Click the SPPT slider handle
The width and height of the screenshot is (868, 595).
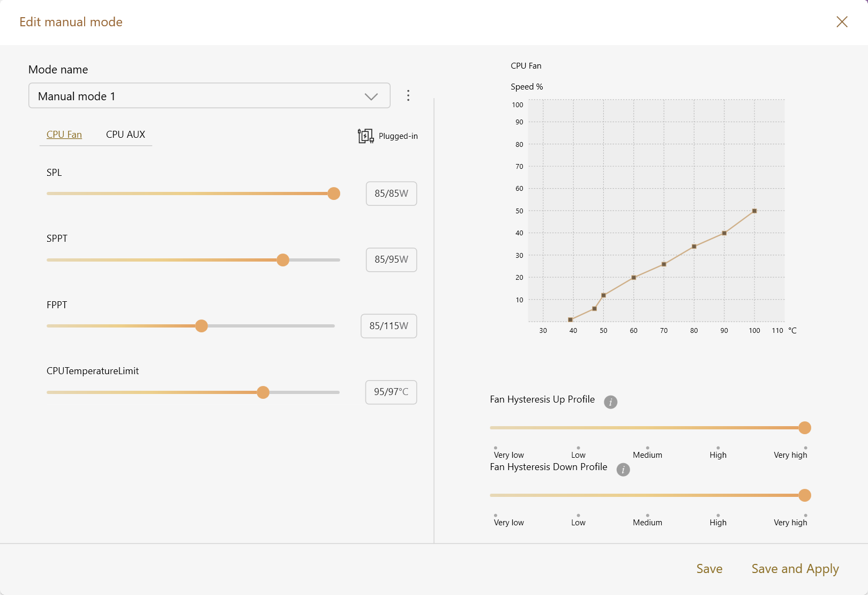click(x=283, y=260)
